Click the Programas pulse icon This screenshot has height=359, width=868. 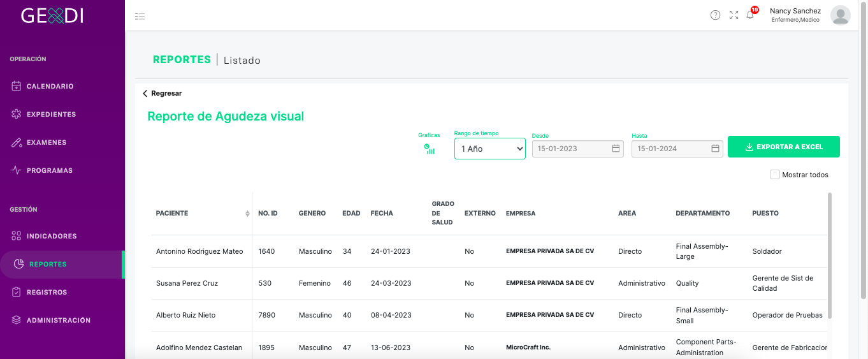pyautogui.click(x=17, y=170)
